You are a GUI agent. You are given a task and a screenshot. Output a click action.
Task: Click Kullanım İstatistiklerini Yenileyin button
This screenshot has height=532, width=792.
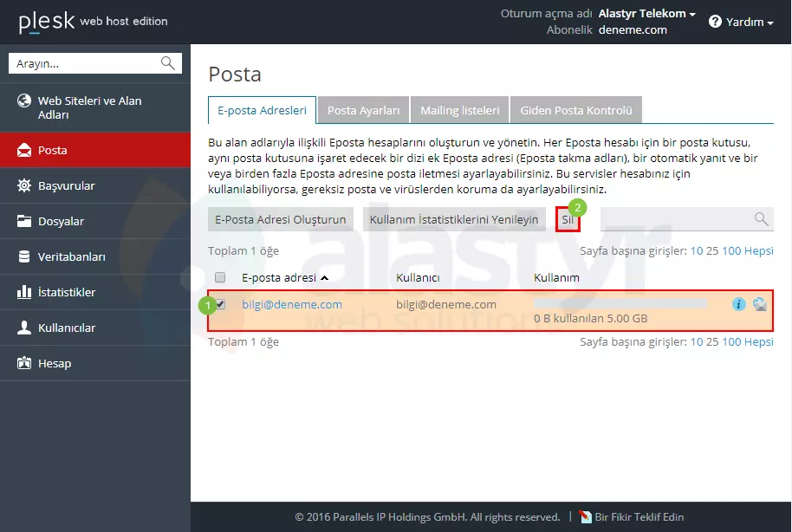coord(454,219)
